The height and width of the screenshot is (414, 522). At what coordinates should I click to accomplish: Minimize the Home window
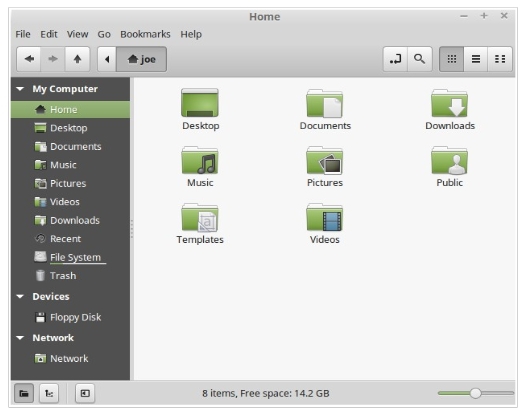(464, 16)
